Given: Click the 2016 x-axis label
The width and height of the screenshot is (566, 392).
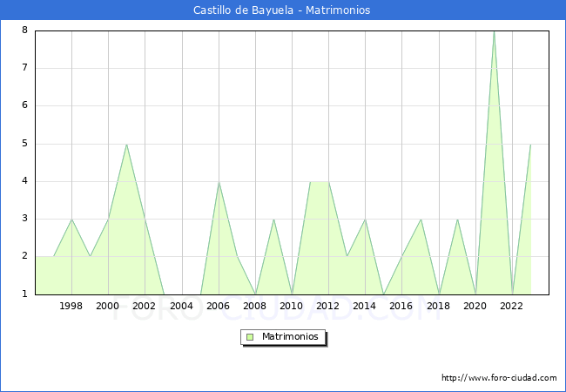Looking at the screenshot, I should tap(401, 306).
